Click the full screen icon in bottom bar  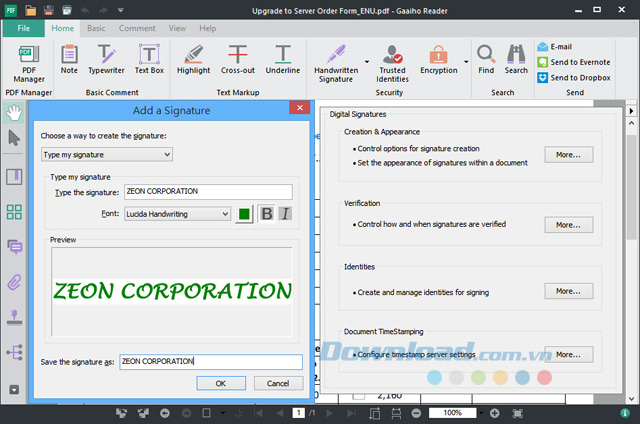click(517, 413)
